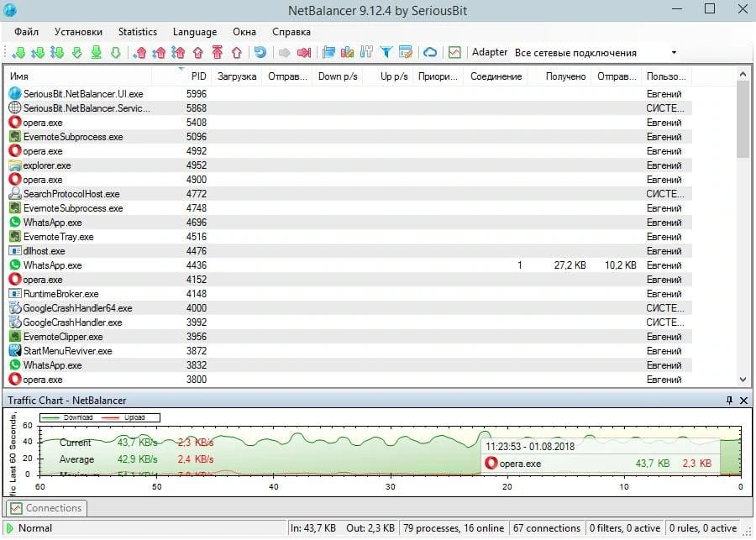This screenshot has width=756, height=540.
Task: Click green download arrow with underline bar
Action: pos(97,52)
